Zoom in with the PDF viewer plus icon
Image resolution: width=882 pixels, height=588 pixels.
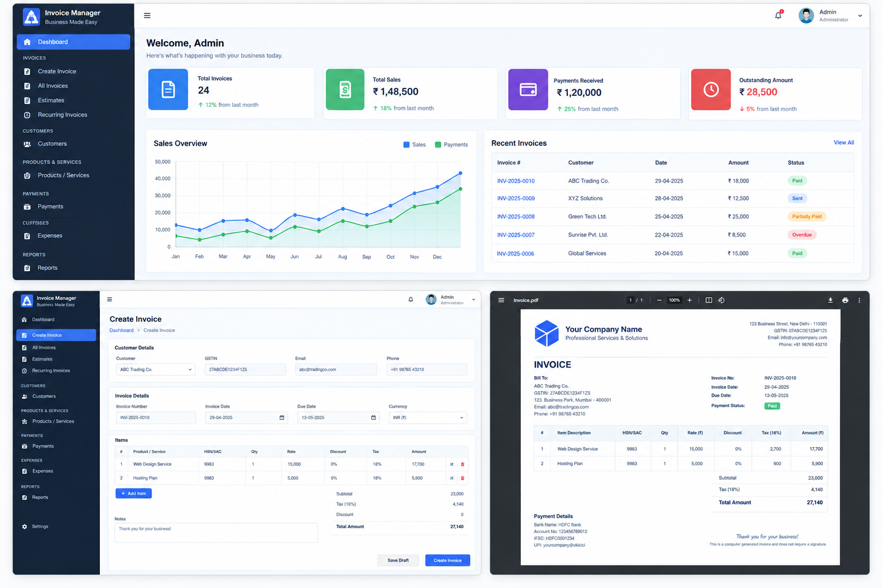(690, 300)
